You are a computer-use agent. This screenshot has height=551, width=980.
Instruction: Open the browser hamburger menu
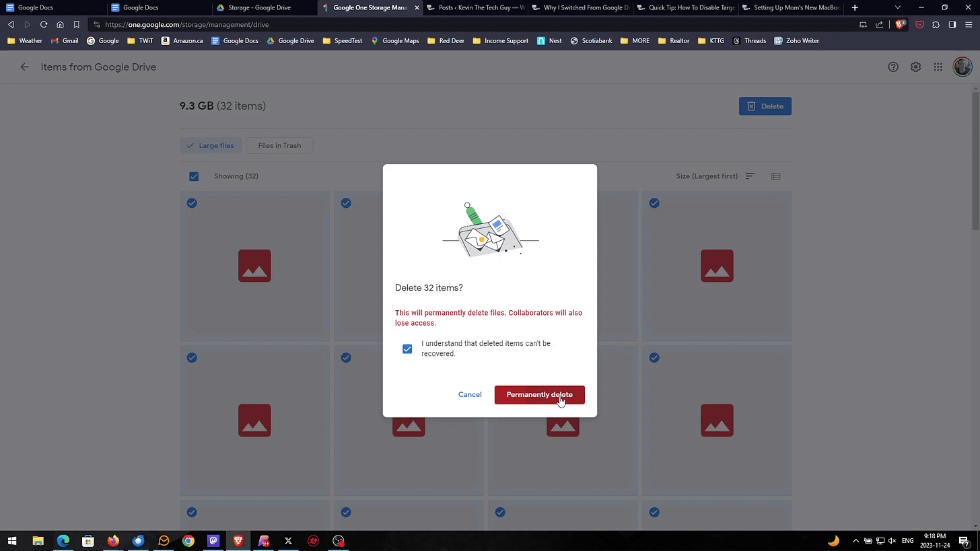969,24
